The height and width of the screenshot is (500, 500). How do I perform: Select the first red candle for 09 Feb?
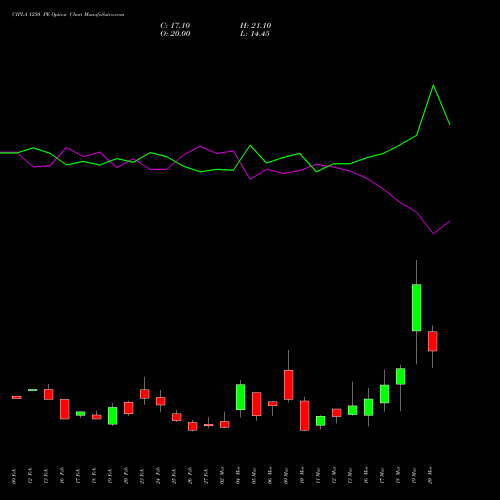point(17,397)
